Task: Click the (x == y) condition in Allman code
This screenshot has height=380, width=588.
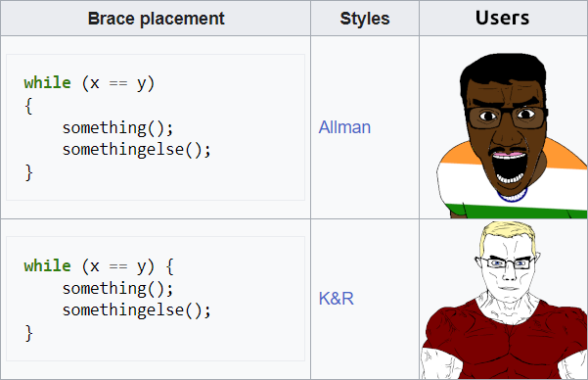Action: [118, 83]
